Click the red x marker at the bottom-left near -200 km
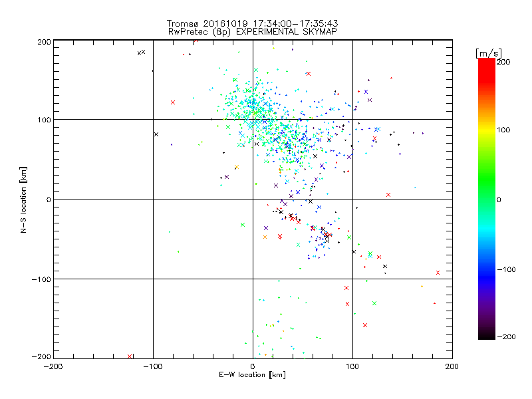This screenshot has height=399, width=532. (x=129, y=356)
